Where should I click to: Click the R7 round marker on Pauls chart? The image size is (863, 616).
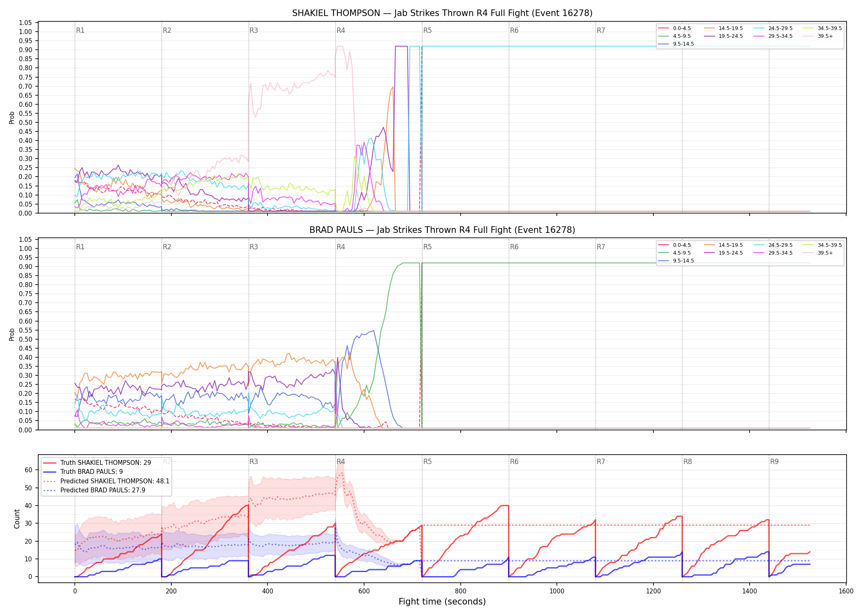(601, 247)
